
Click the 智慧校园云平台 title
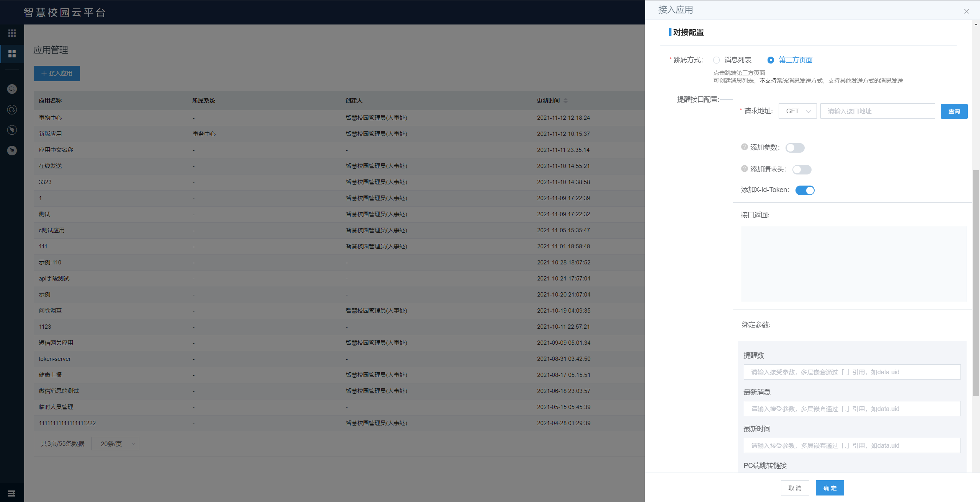pos(65,12)
